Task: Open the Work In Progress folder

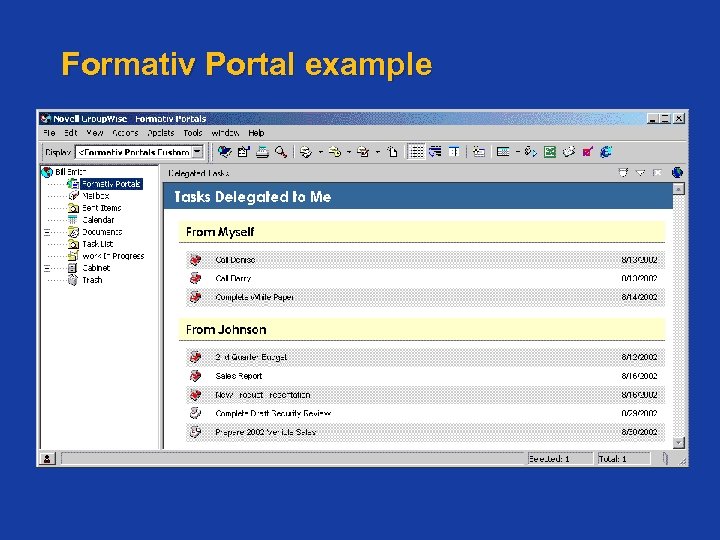Action: click(x=113, y=256)
